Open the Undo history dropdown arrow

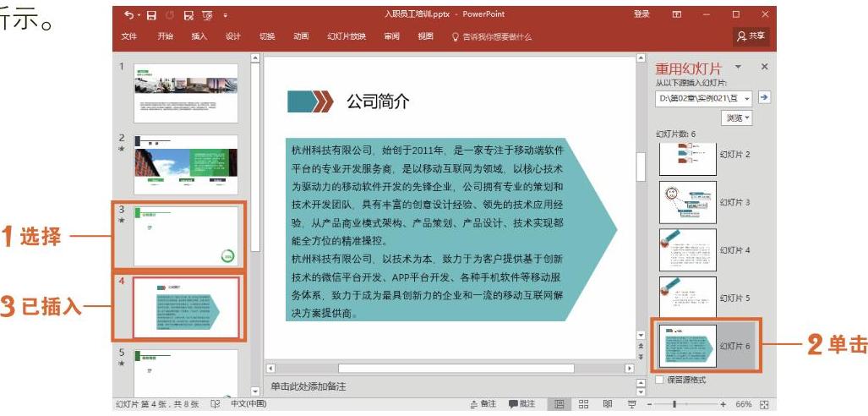click(x=139, y=15)
